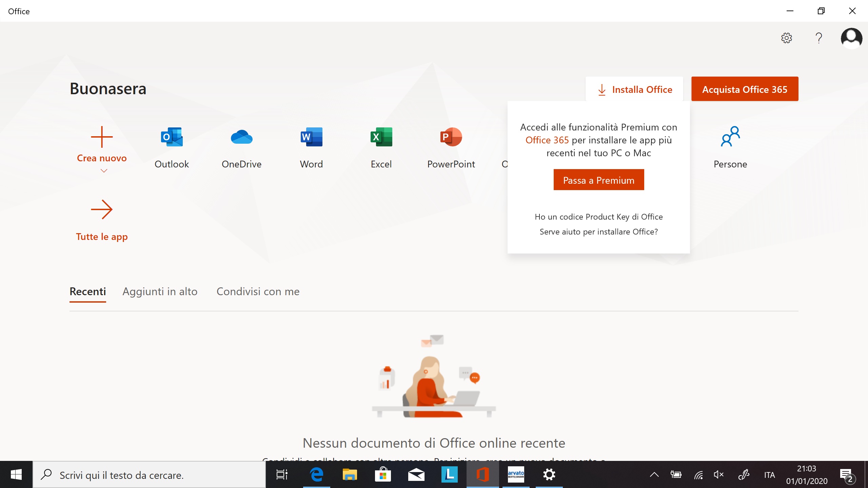The image size is (868, 488).
Task: Open OneDrive app
Action: click(241, 137)
